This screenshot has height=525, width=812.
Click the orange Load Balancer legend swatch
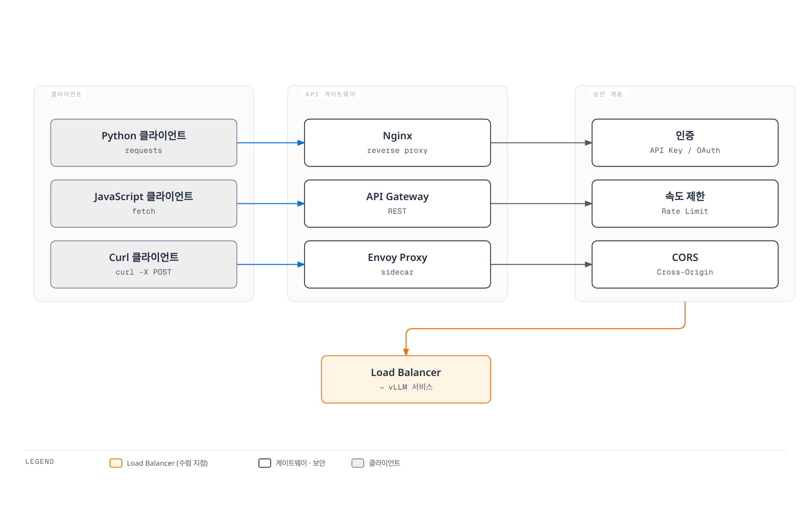click(x=116, y=463)
